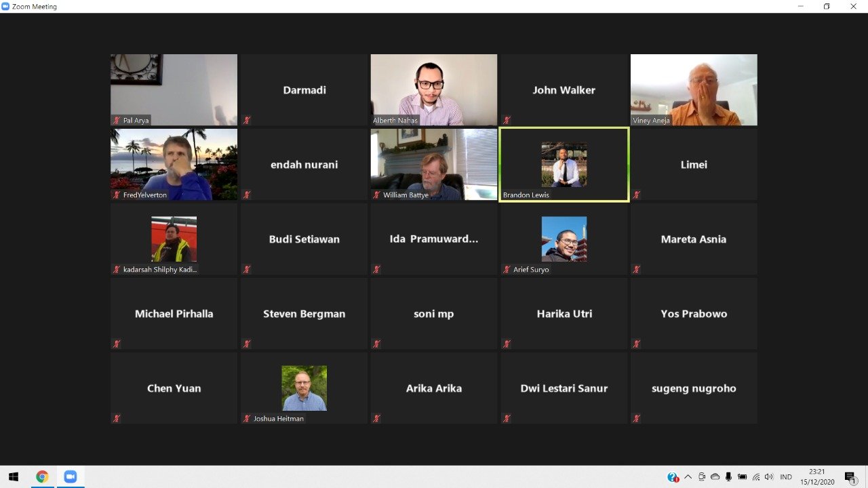Click Alberth Nahas's video tile

(433, 89)
